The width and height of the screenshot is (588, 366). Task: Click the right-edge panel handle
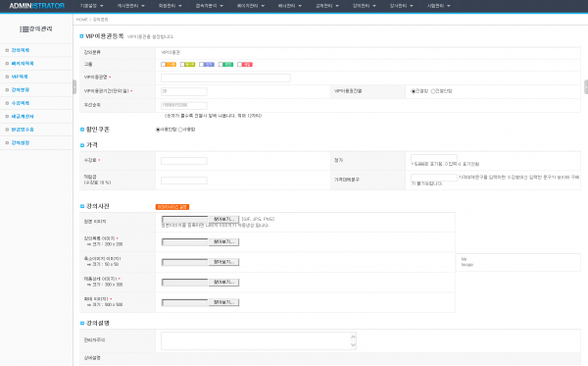(x=586, y=87)
